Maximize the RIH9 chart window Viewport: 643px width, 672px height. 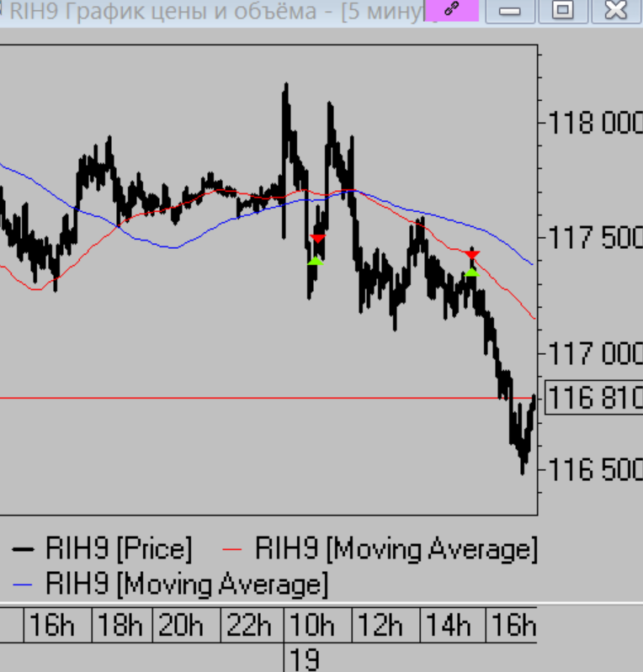[x=562, y=11]
